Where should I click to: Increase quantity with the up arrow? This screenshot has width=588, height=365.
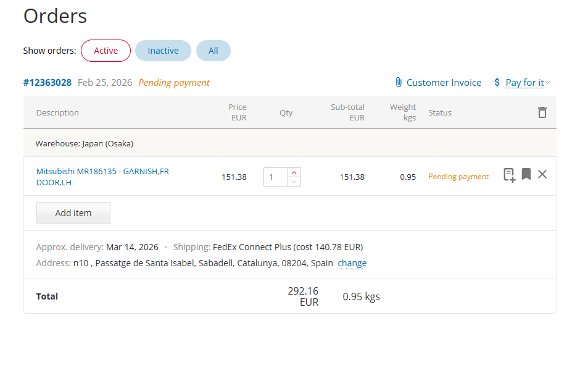(x=294, y=172)
